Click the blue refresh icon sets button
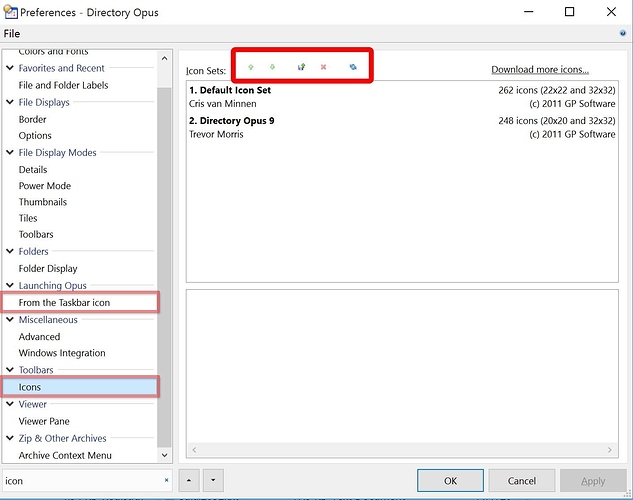Image resolution: width=633 pixels, height=500 pixels. click(352, 67)
